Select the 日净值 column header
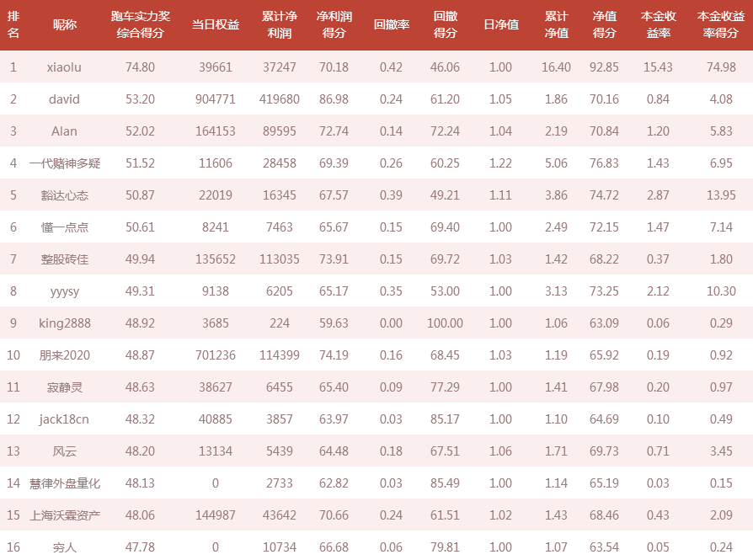This screenshot has width=753, height=560. (500, 24)
